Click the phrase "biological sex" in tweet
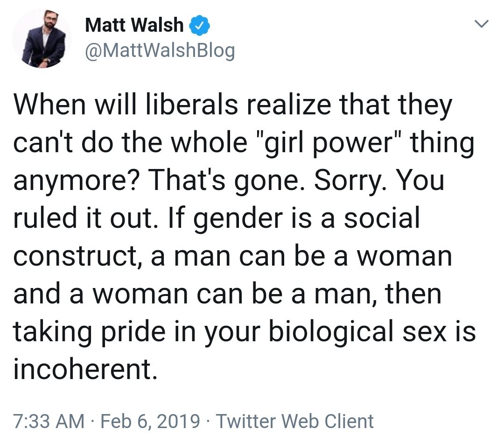This screenshot has width=504, height=436. coord(357,331)
